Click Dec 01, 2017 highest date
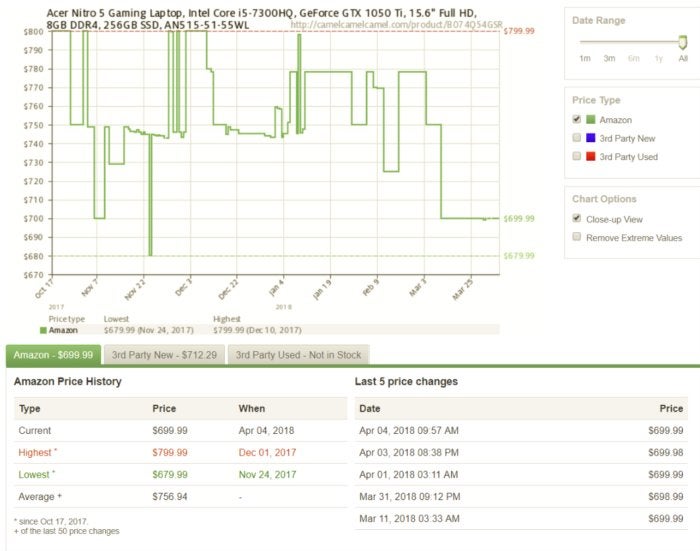Image resolution: width=700 pixels, height=551 pixels. tap(267, 452)
